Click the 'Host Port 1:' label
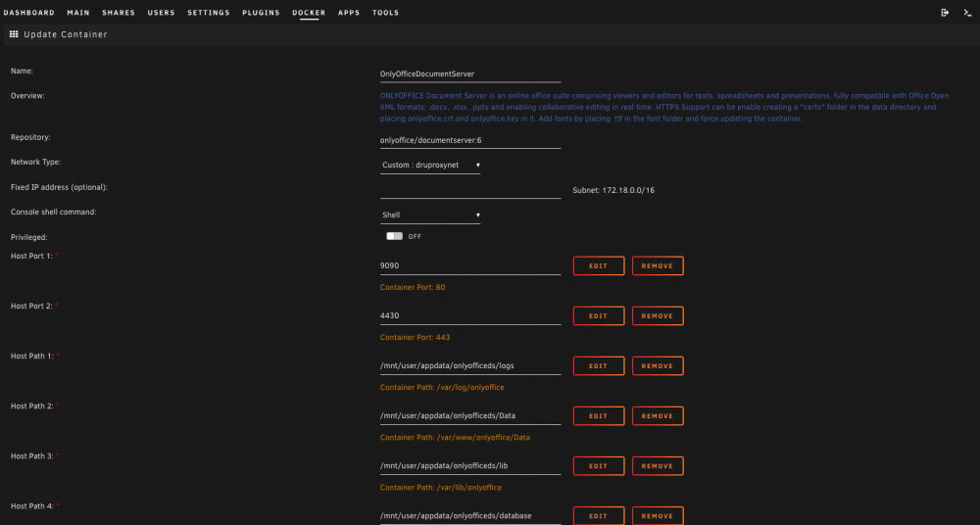Image resolution: width=980 pixels, height=525 pixels. coord(32,256)
